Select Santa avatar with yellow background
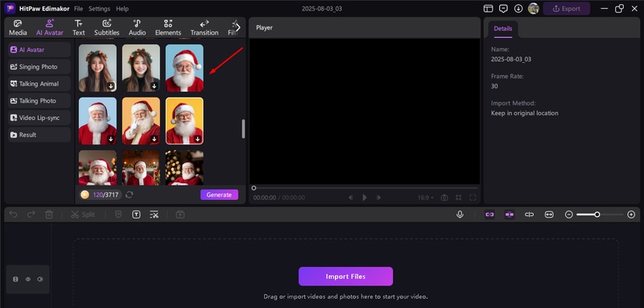Screen dimensions: 644x308 (x=184, y=121)
